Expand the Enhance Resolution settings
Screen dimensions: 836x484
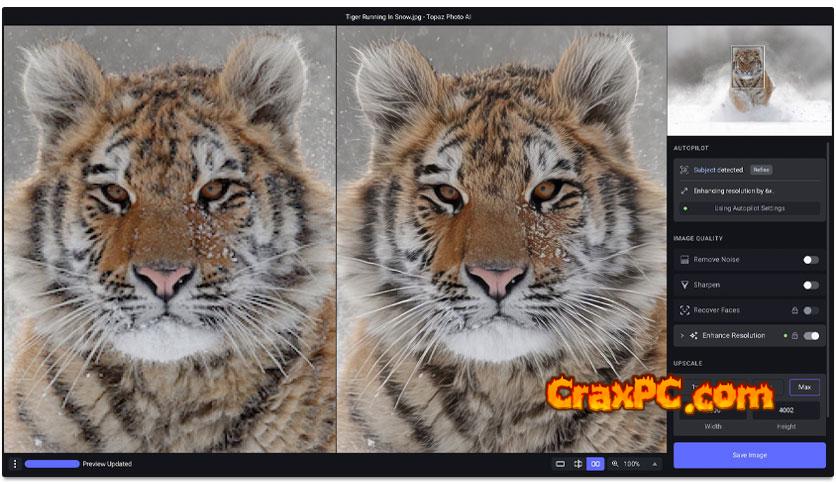point(682,336)
